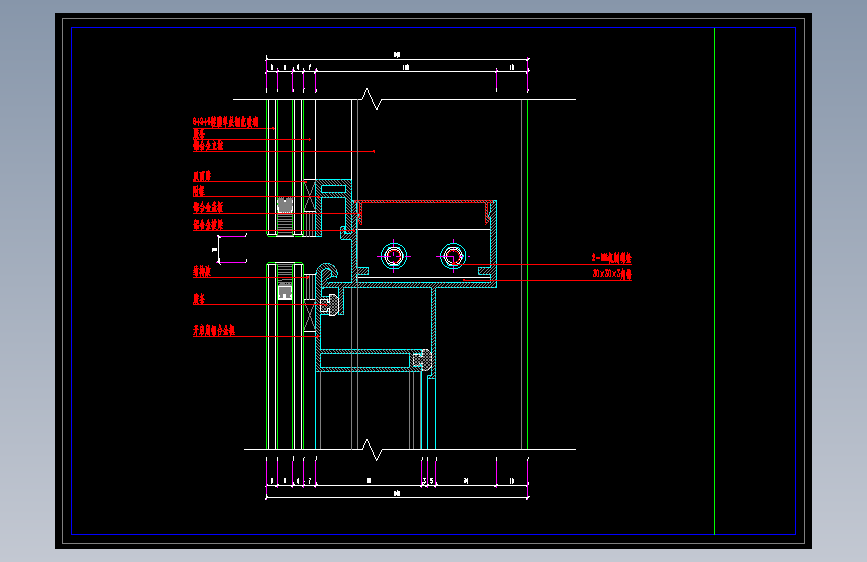The height and width of the screenshot is (562, 867).
Task: Select the hook-shaped aluminium profile
Action: point(326,275)
